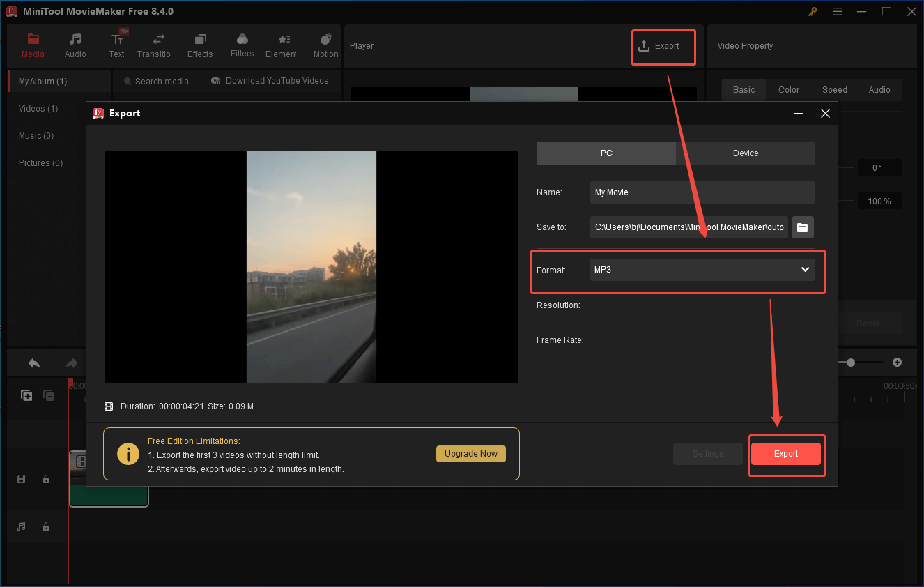Open the Save to folder browser
The image size is (924, 587).
802,227
